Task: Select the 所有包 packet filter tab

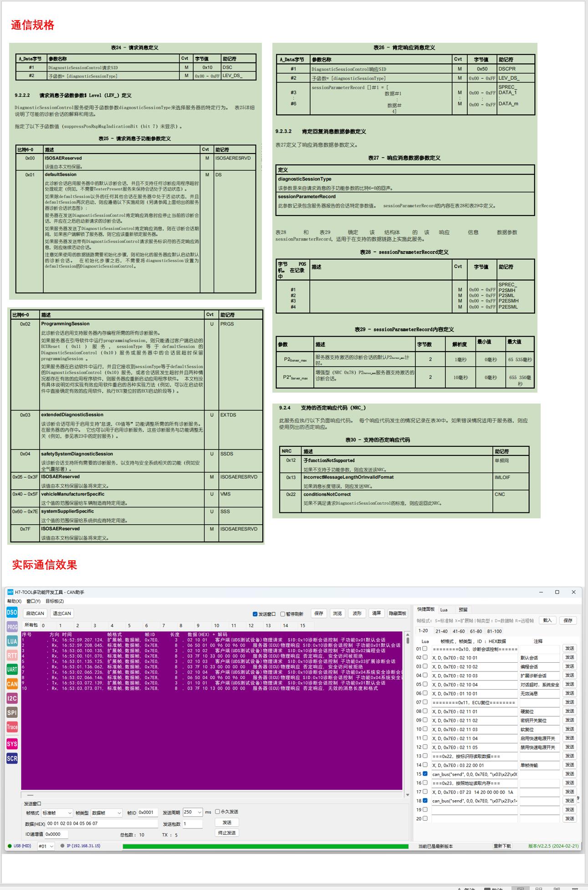Action: 31,625
